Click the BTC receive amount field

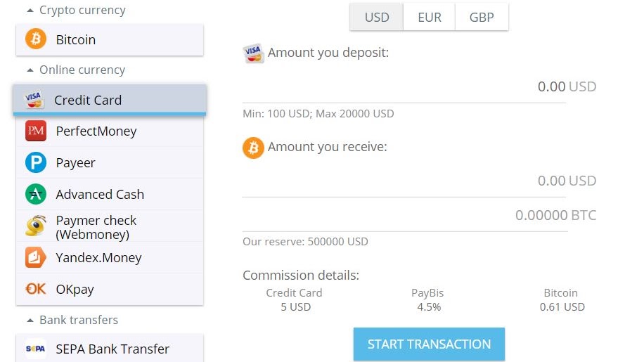[x=404, y=215]
